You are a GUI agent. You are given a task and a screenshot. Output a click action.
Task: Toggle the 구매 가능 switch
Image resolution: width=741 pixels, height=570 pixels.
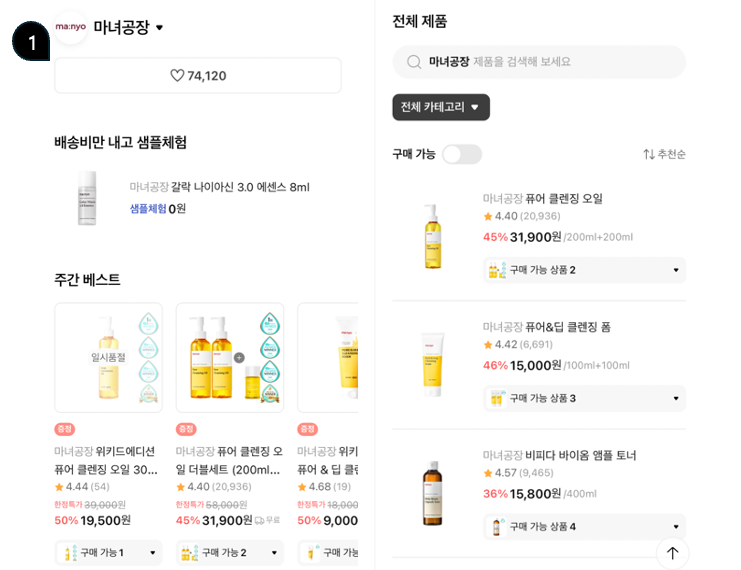(462, 155)
